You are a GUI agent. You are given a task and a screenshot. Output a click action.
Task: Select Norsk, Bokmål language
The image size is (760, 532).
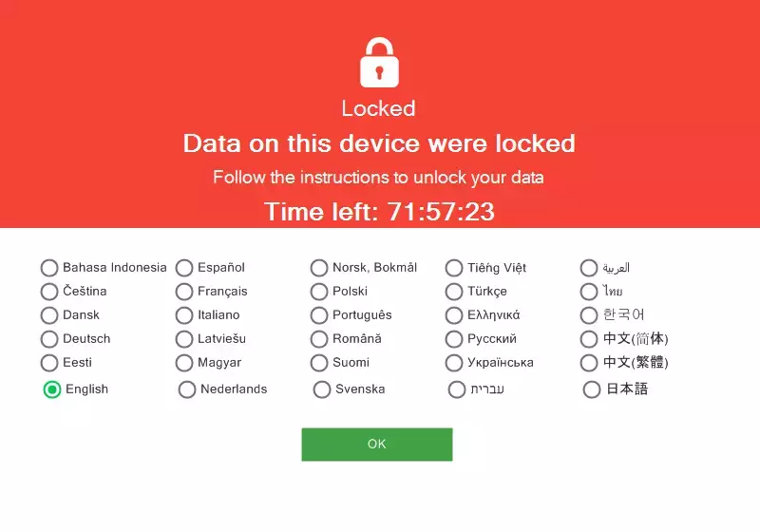point(319,268)
